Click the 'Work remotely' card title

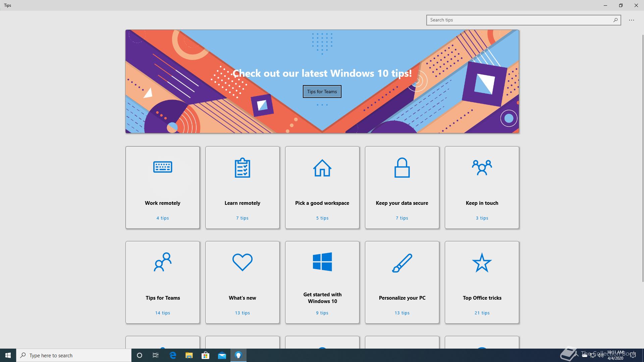coord(163,203)
